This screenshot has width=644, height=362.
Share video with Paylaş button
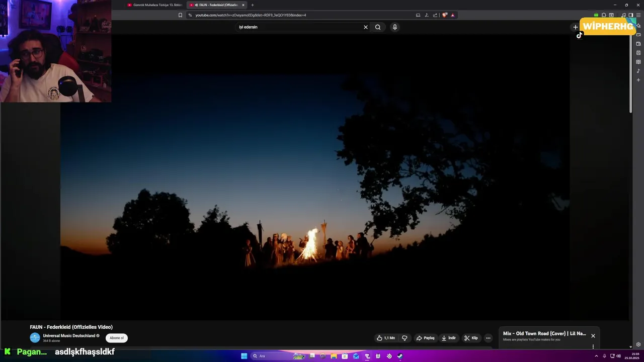pos(426,338)
